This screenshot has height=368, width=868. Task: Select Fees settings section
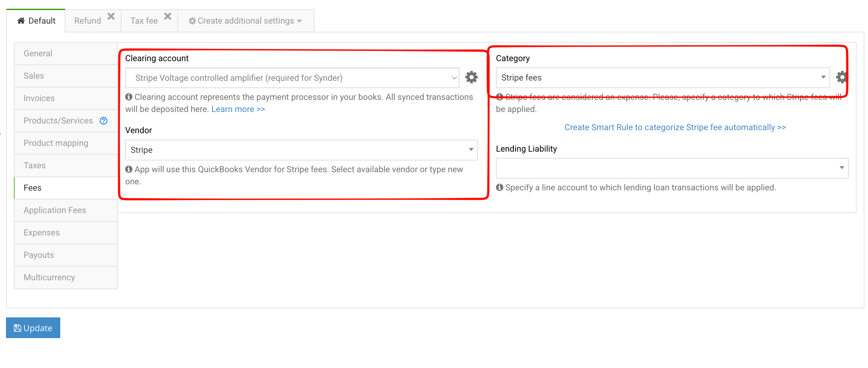click(x=66, y=188)
